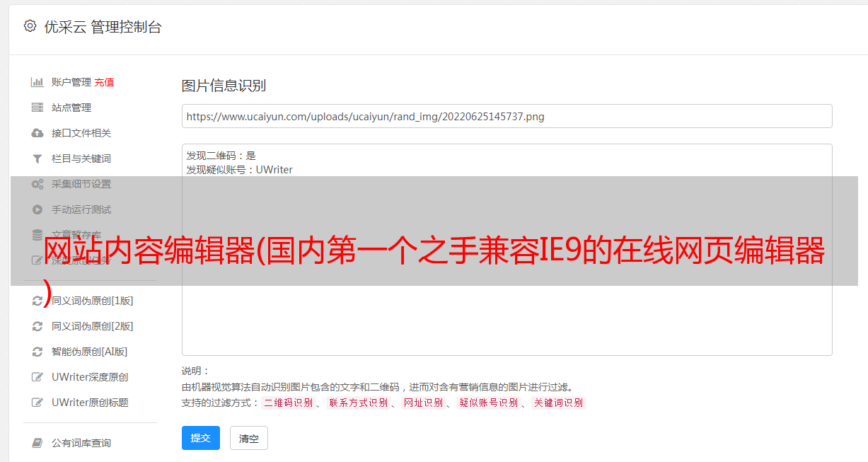This screenshot has width=868, height=462.
Task: Click the 疑似账号识别 tag
Action: point(488,403)
